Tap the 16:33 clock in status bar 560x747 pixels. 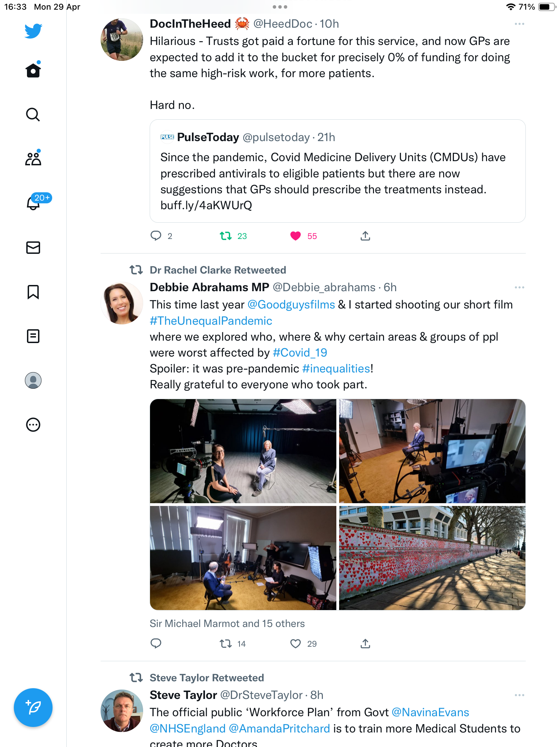[15, 7]
